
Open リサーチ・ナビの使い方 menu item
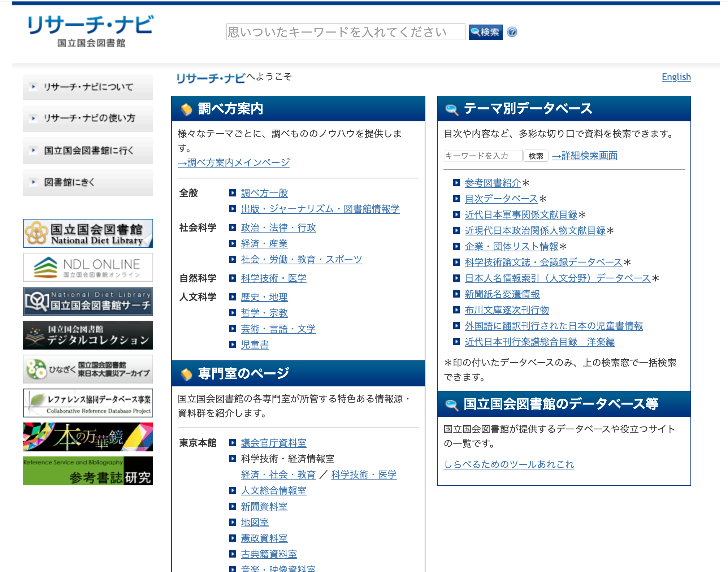pyautogui.click(x=88, y=118)
